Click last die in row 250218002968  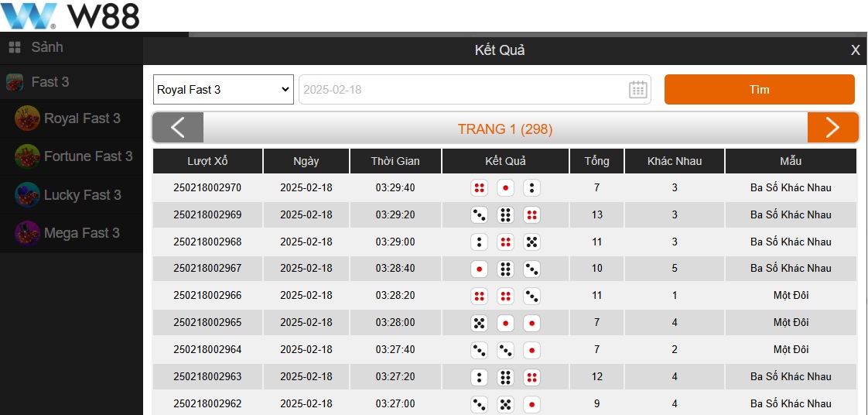pos(532,242)
